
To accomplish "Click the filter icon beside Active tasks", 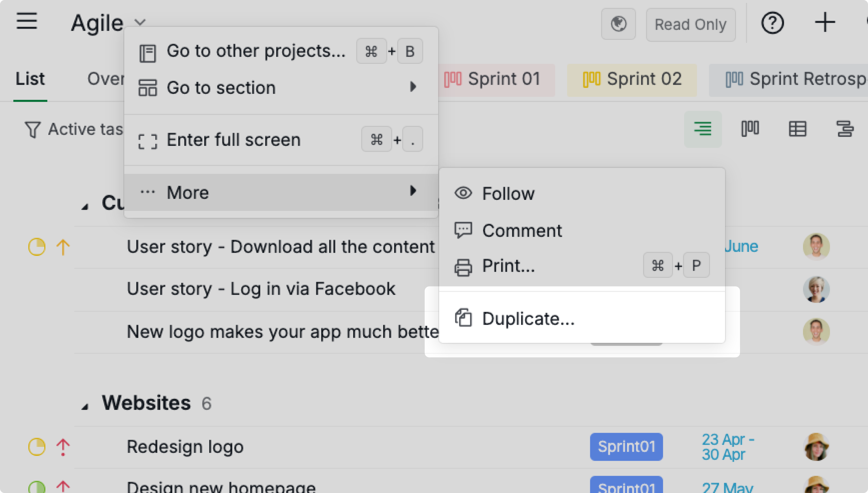I will point(32,129).
